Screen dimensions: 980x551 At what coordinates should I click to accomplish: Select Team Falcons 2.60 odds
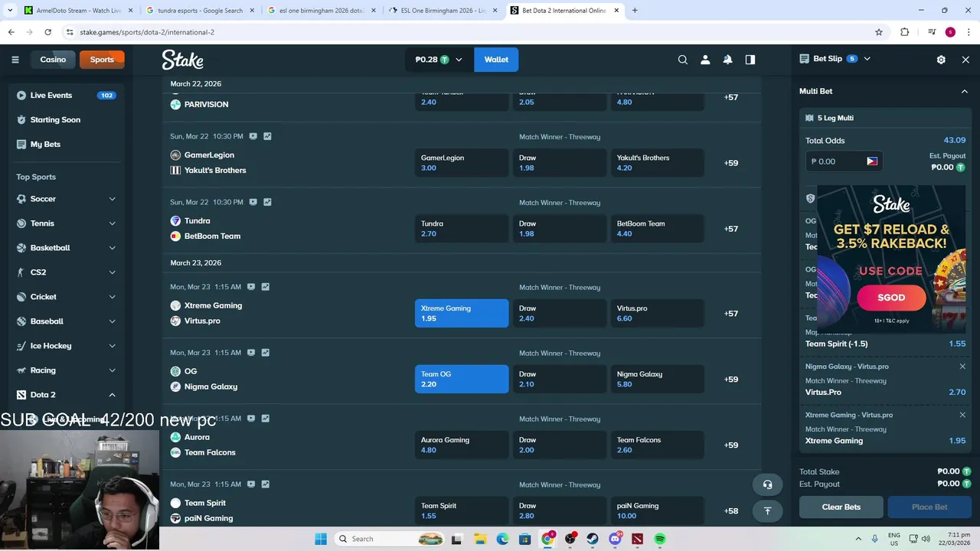pos(658,445)
